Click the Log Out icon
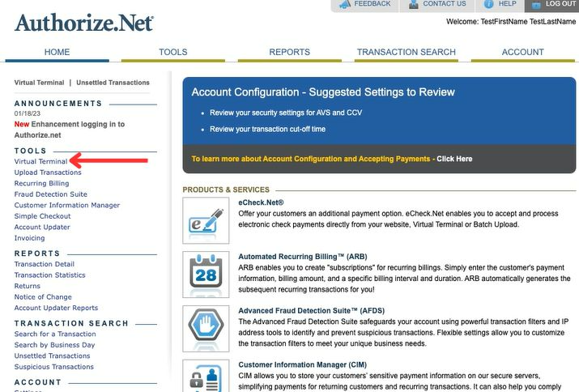Image resolution: width=579 pixels, height=392 pixels. click(536, 4)
